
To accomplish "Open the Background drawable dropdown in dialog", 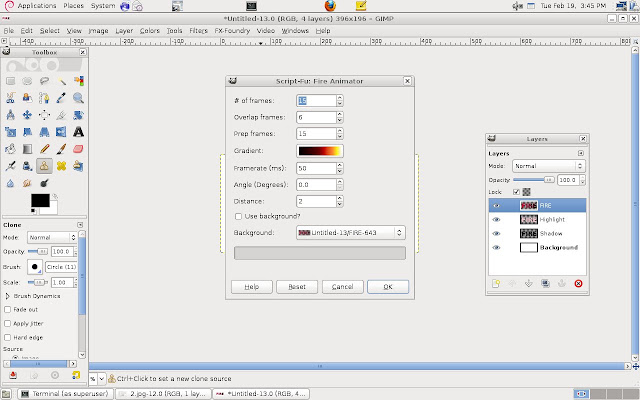I will pos(351,233).
